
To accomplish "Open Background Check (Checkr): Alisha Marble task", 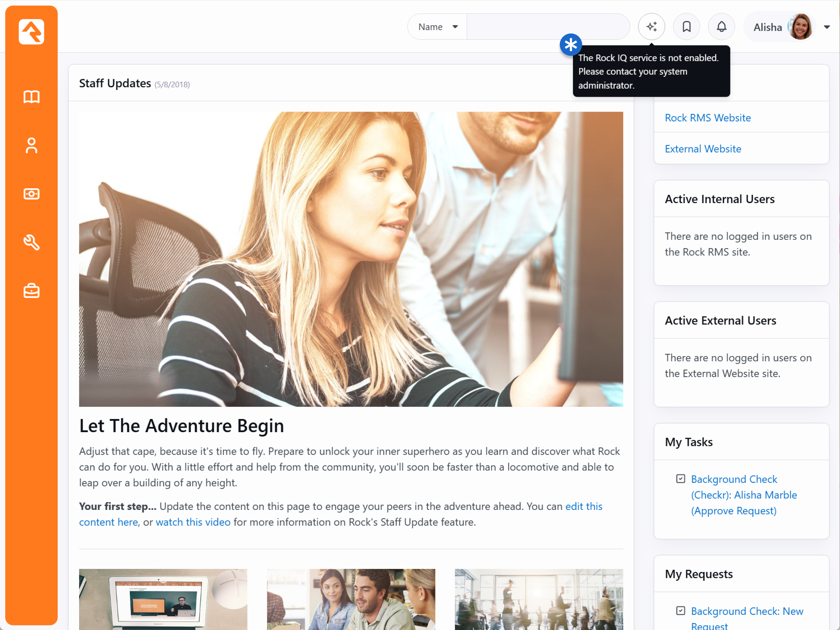I will point(744,495).
